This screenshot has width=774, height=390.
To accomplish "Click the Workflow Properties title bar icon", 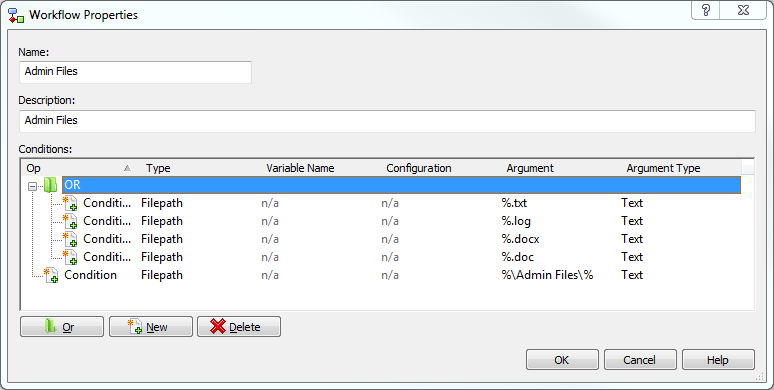I will (16, 15).
